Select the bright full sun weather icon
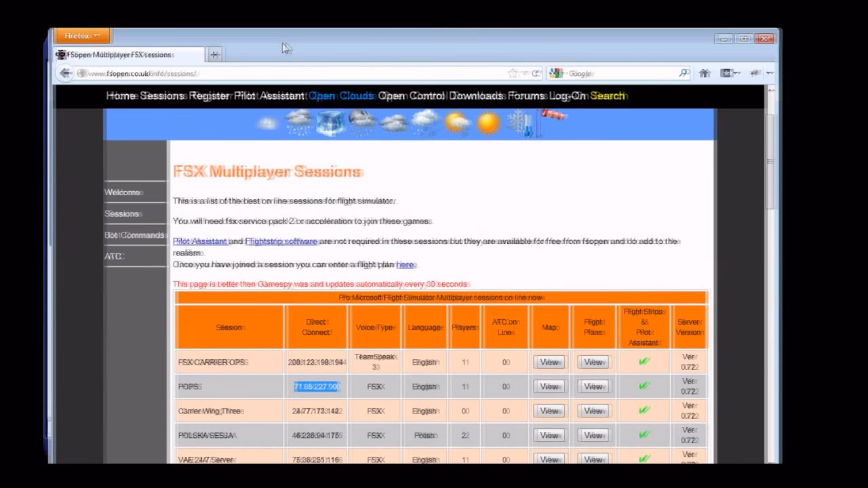 coord(488,123)
